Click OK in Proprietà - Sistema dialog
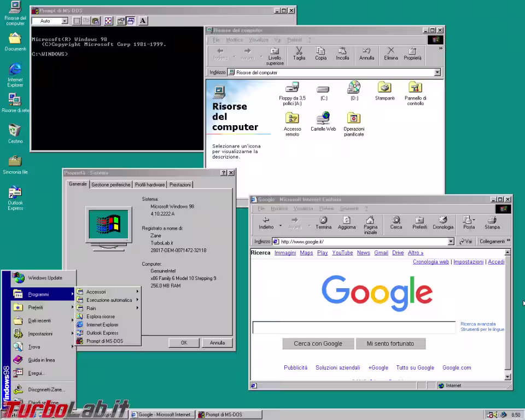This screenshot has width=525, height=420. point(184,343)
